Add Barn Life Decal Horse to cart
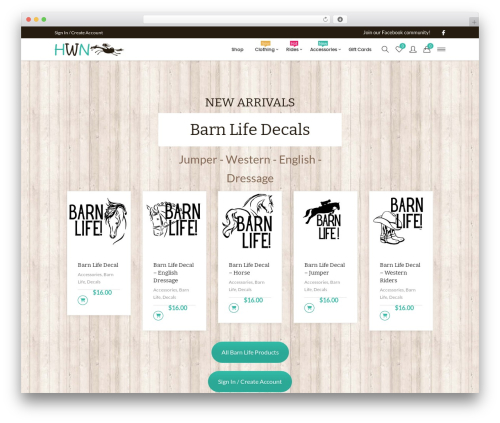The image size is (500, 423). tap(234, 308)
